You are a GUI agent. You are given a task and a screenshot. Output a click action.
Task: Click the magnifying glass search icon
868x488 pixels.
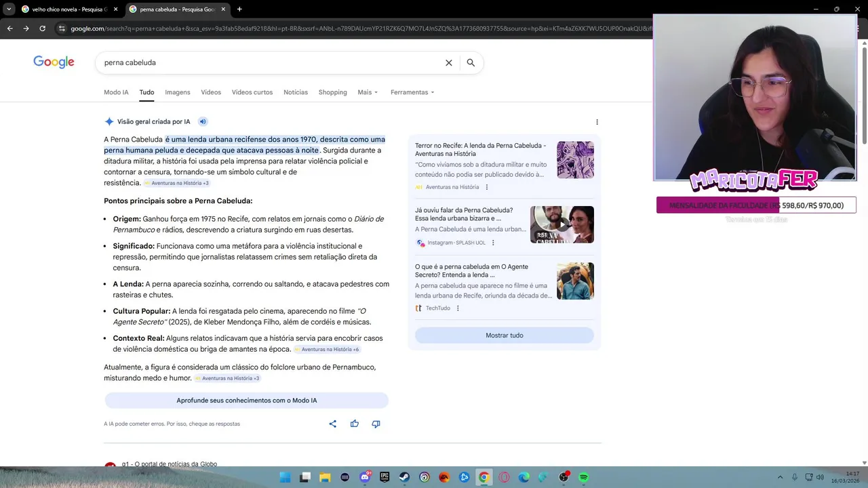tap(471, 62)
